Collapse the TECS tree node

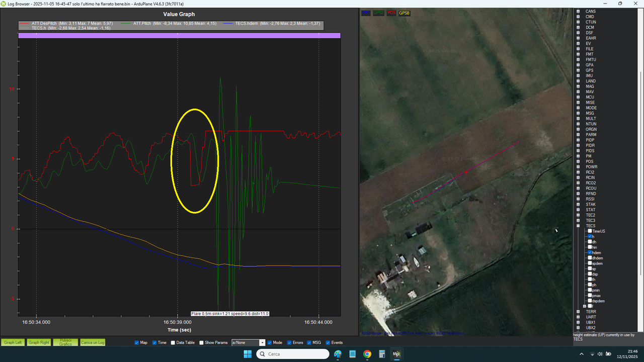click(578, 226)
